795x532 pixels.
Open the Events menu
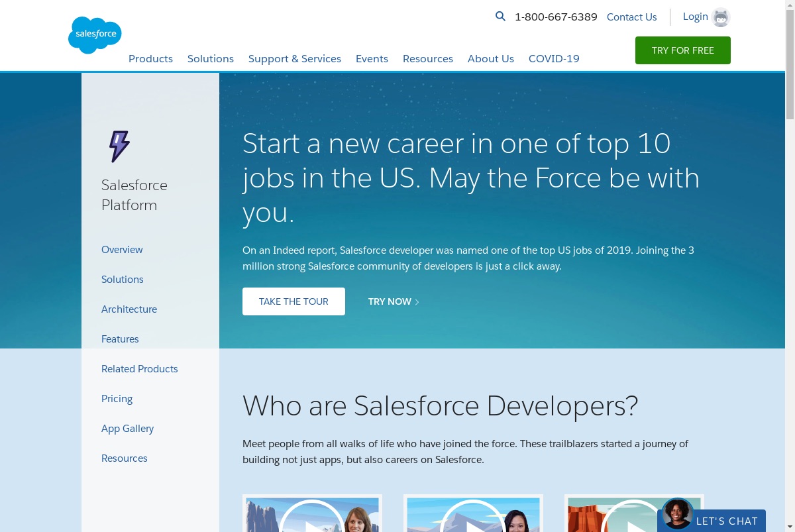click(372, 58)
